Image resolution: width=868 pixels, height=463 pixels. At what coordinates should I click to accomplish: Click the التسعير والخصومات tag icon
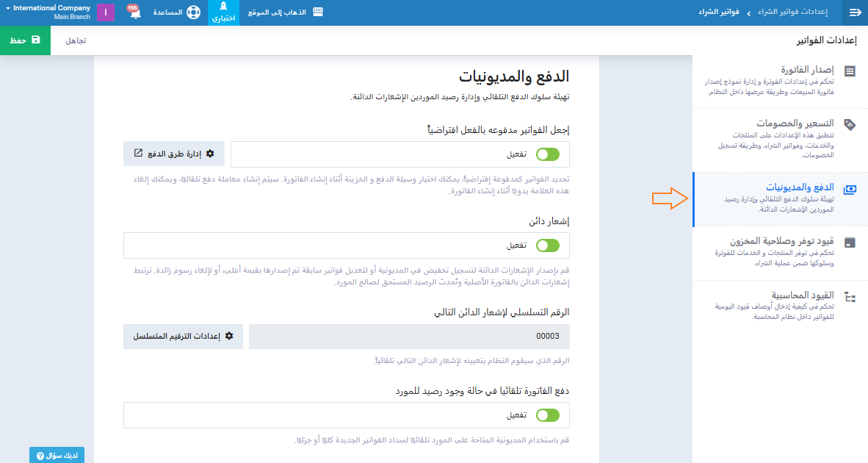click(x=850, y=124)
